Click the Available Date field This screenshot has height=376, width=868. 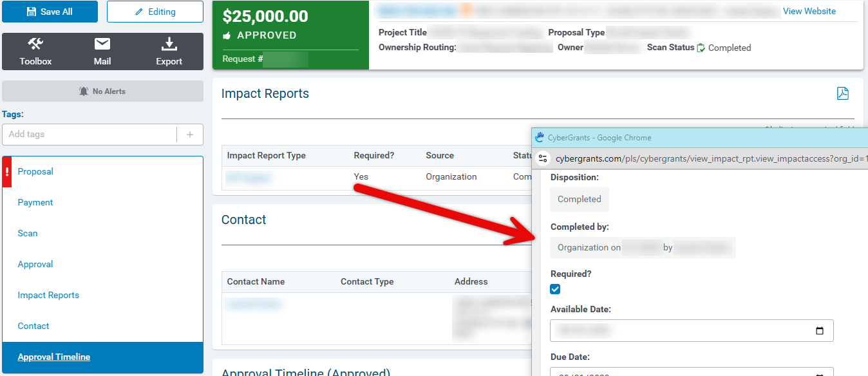click(692, 330)
